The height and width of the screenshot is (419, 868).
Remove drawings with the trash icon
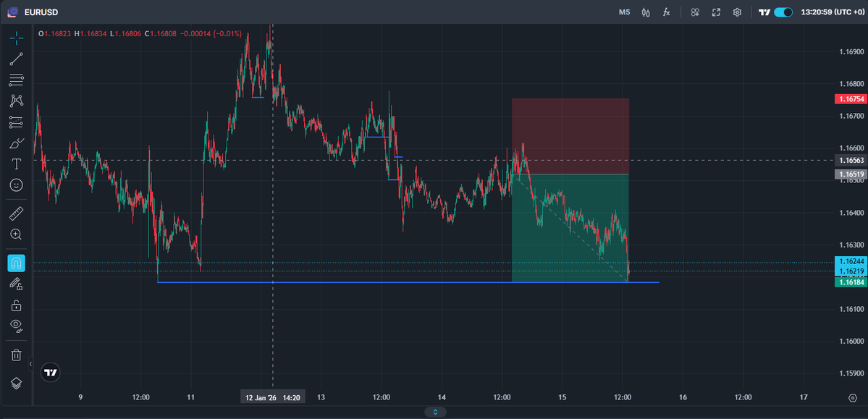[17, 355]
